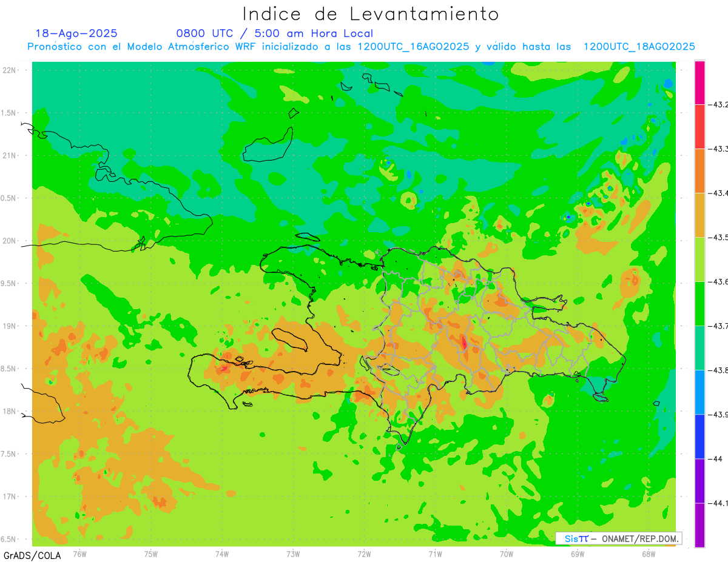
Task: Click the '70W' longitude label
Action: coord(507,554)
